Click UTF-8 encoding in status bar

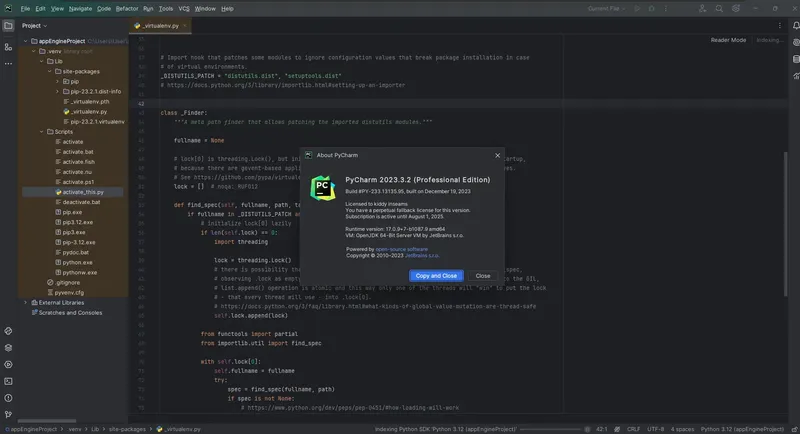click(656, 429)
